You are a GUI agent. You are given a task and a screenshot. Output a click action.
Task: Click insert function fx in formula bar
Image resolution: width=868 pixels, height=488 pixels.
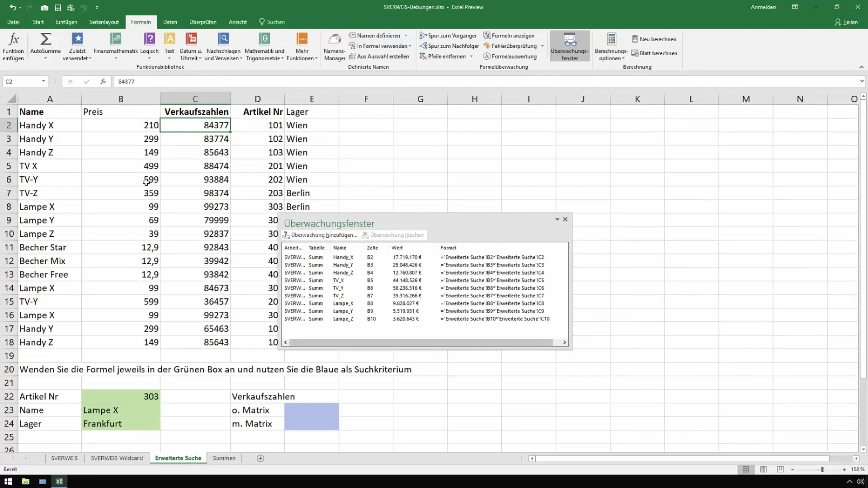pos(103,81)
